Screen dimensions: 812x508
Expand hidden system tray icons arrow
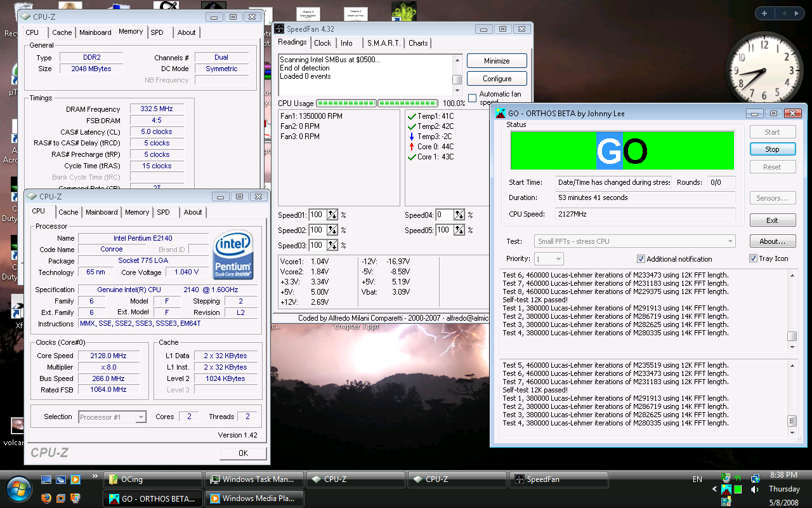[715, 490]
